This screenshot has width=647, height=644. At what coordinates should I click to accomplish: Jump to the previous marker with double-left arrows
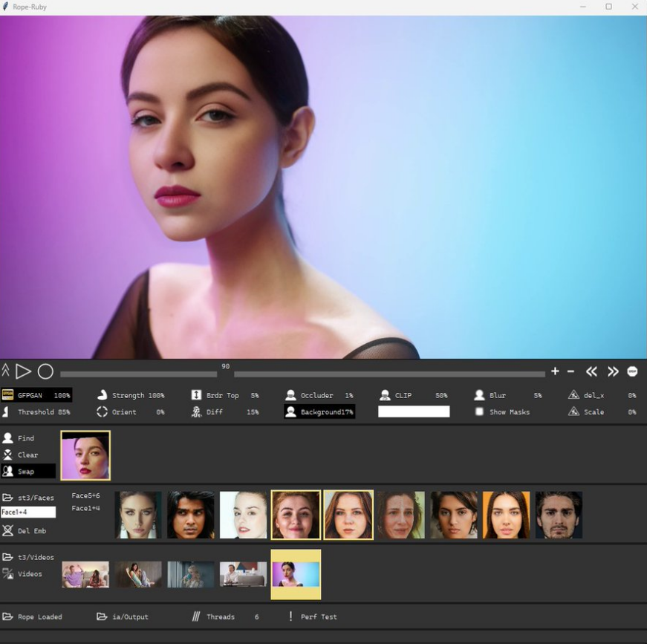pos(591,371)
